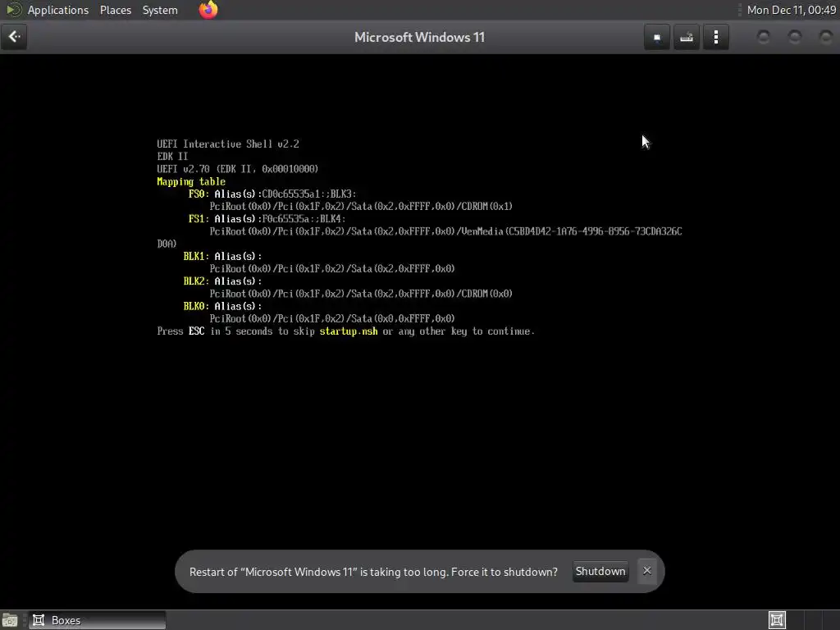This screenshot has height=630, width=840.
Task: Launch Firefox from the top panel
Action: (208, 10)
